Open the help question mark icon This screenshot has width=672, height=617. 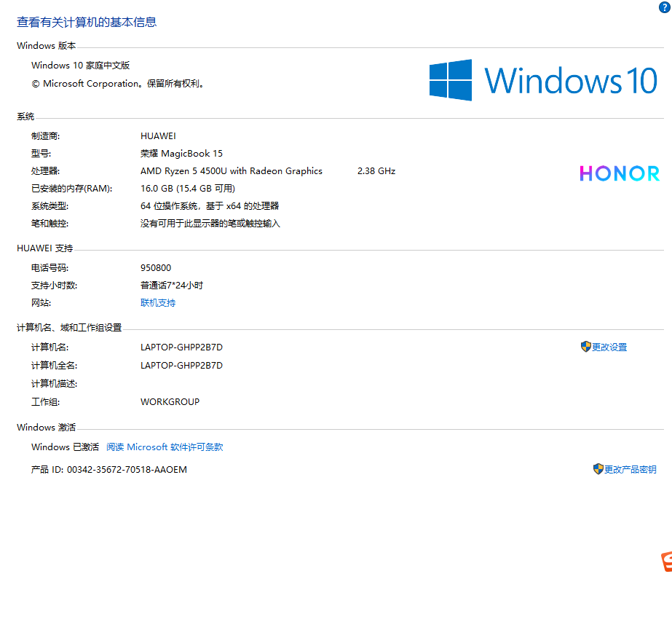(x=664, y=7)
